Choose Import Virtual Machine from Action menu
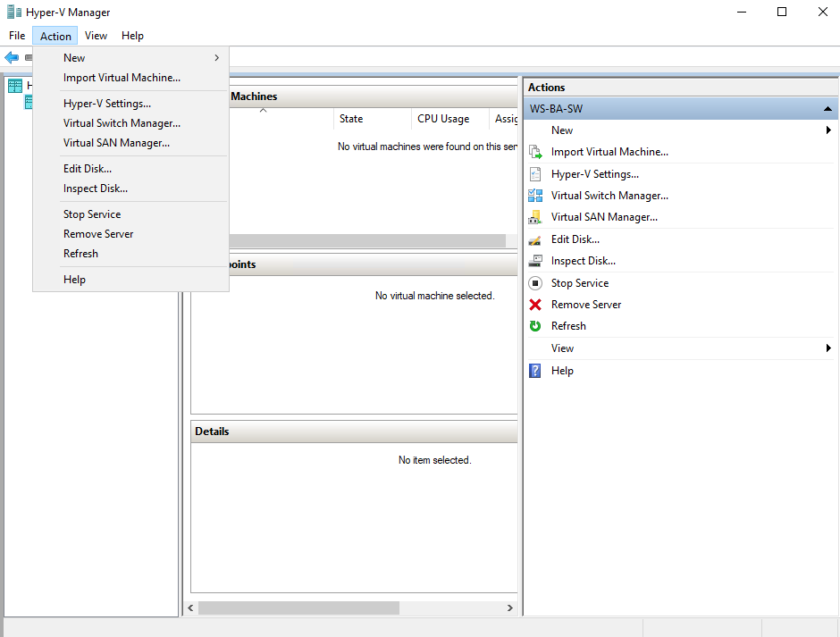 130,78
